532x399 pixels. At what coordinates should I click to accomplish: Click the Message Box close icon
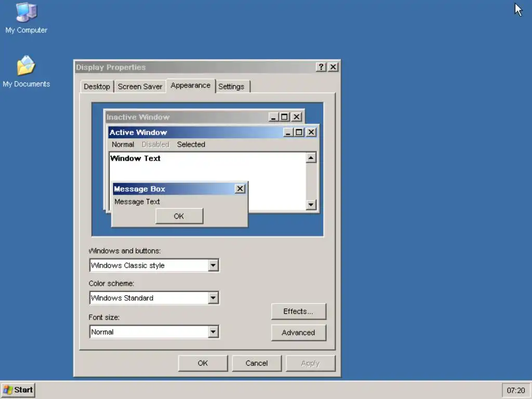click(240, 189)
